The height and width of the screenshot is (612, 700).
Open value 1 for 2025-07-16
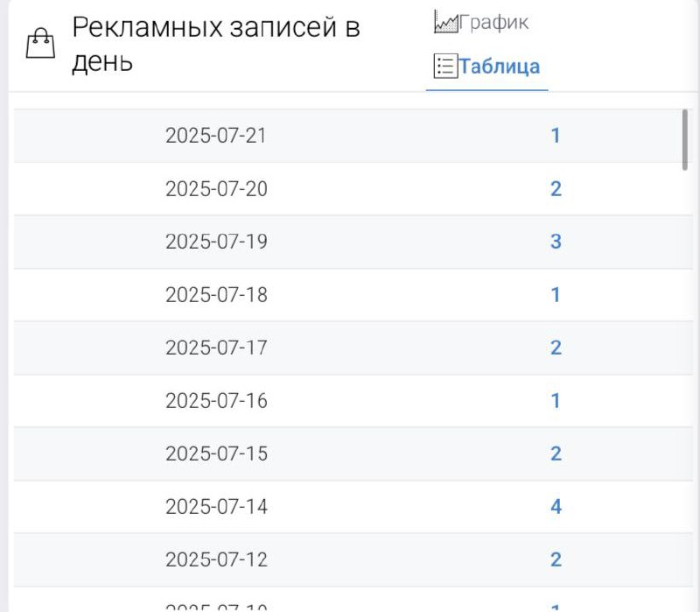[x=555, y=401]
